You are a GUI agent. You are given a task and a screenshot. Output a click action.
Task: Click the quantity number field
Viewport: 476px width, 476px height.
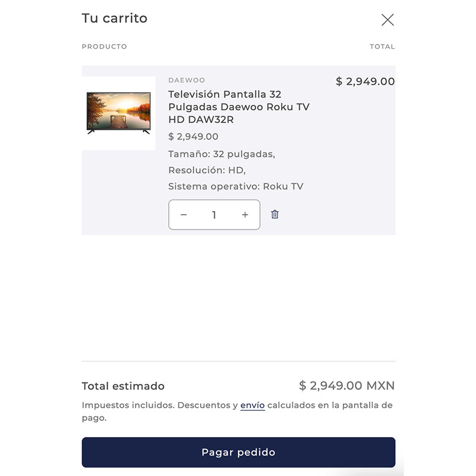(214, 215)
